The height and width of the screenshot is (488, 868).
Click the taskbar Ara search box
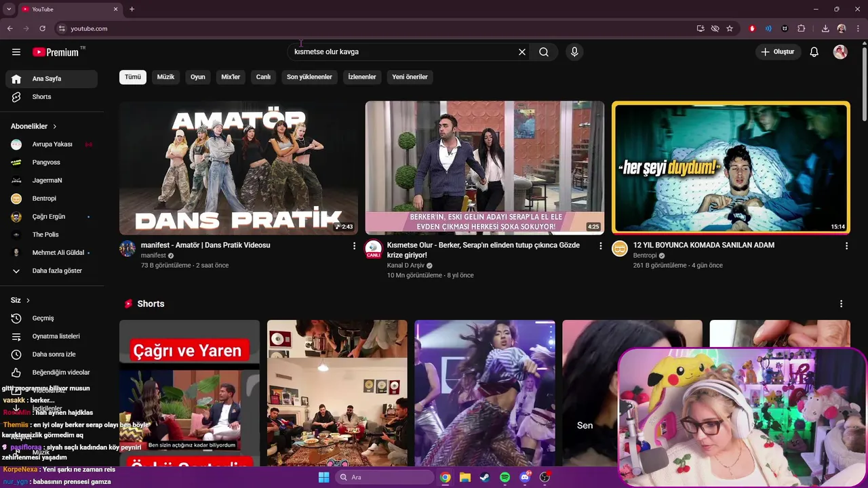click(384, 477)
